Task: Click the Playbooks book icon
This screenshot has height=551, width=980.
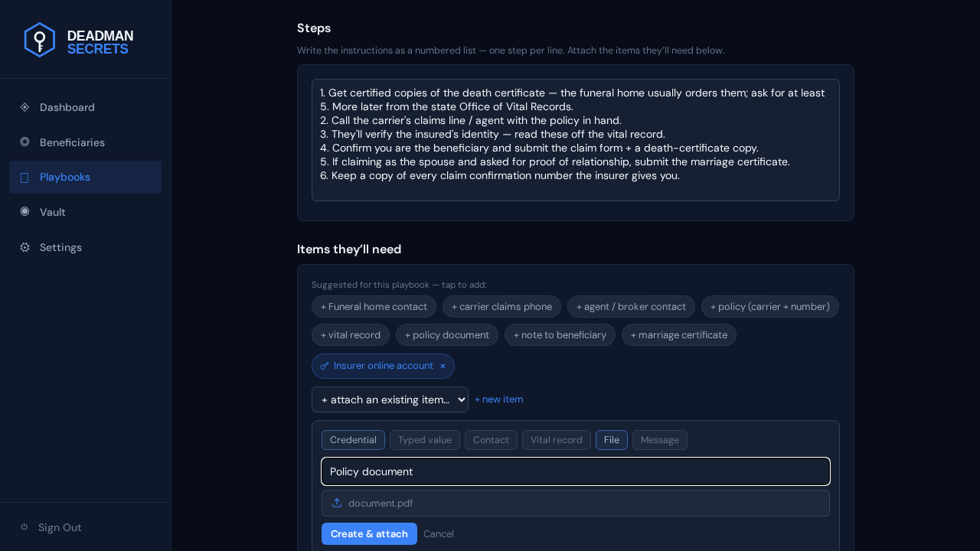Action: click(x=24, y=178)
